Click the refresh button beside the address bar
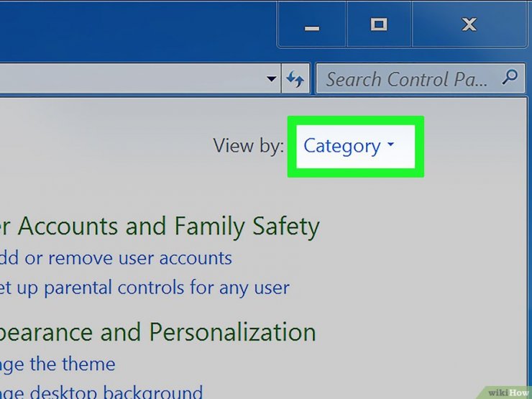Image resolution: width=532 pixels, height=399 pixels. pos(295,79)
